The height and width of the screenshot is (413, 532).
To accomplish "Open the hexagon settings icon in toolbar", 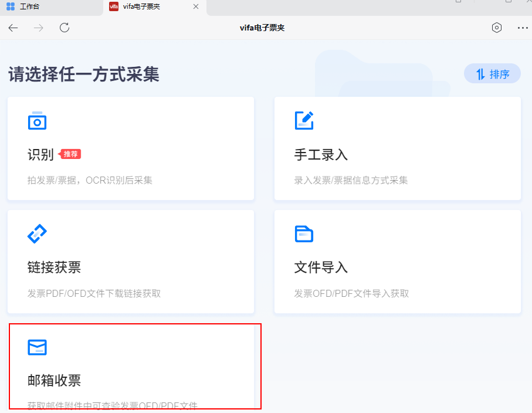I will pos(497,28).
